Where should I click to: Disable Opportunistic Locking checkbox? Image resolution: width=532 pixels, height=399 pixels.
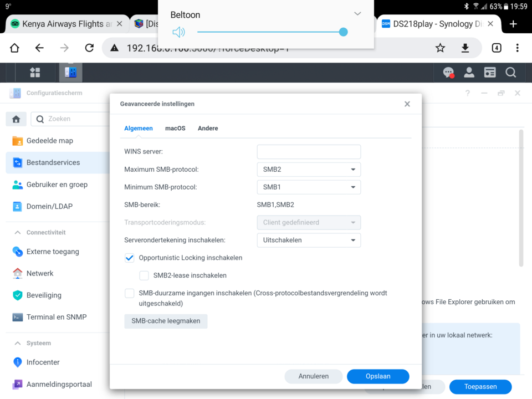[x=130, y=258]
